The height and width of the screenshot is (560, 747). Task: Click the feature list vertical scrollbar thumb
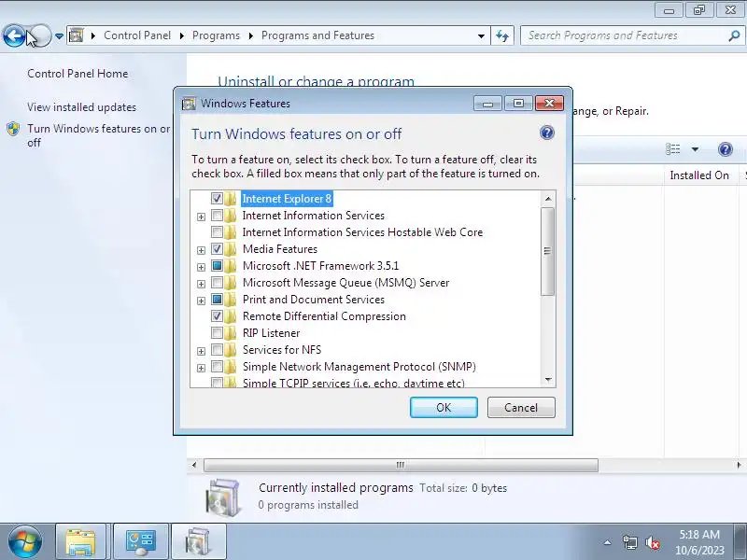coord(548,251)
